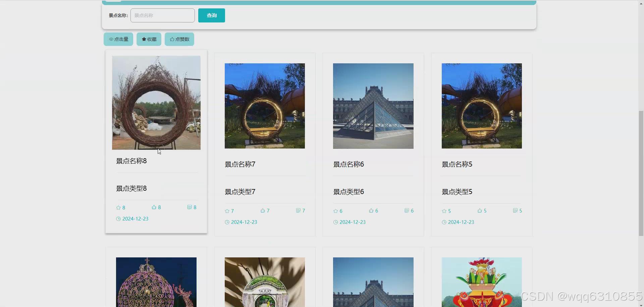
Task: Click the 景点名称7 title
Action: (240, 164)
